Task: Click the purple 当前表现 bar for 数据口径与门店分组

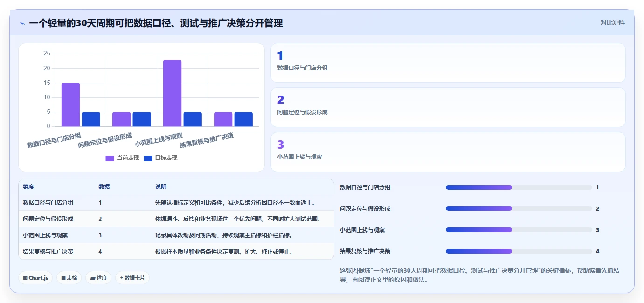Action: [x=70, y=105]
